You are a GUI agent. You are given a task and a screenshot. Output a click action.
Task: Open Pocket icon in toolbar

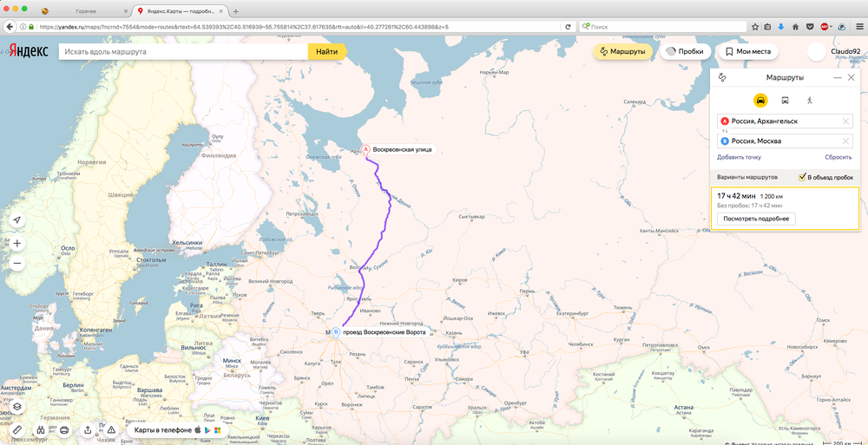point(809,26)
